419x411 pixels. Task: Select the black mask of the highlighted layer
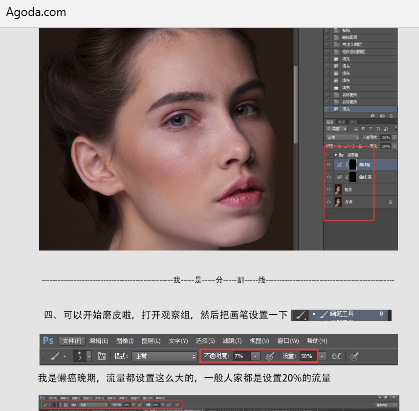tap(352, 165)
